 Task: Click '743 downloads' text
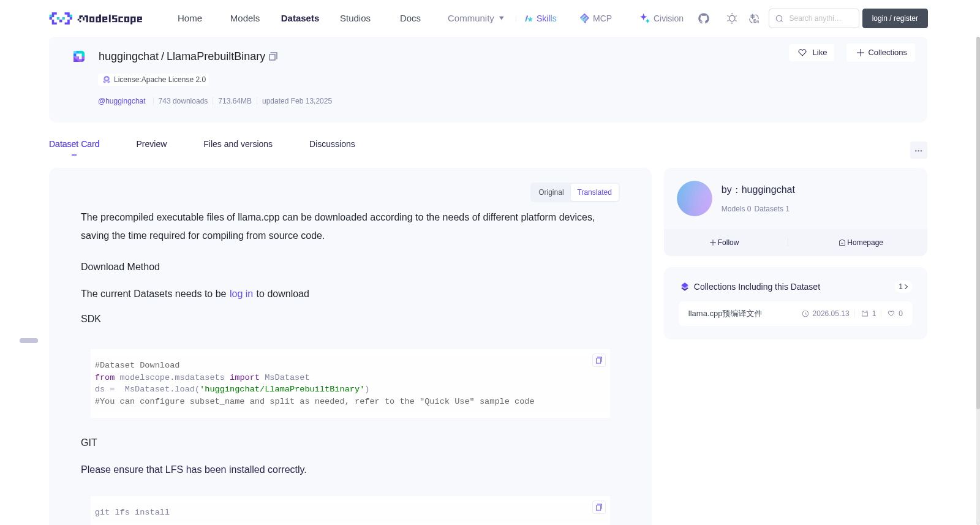pos(183,101)
